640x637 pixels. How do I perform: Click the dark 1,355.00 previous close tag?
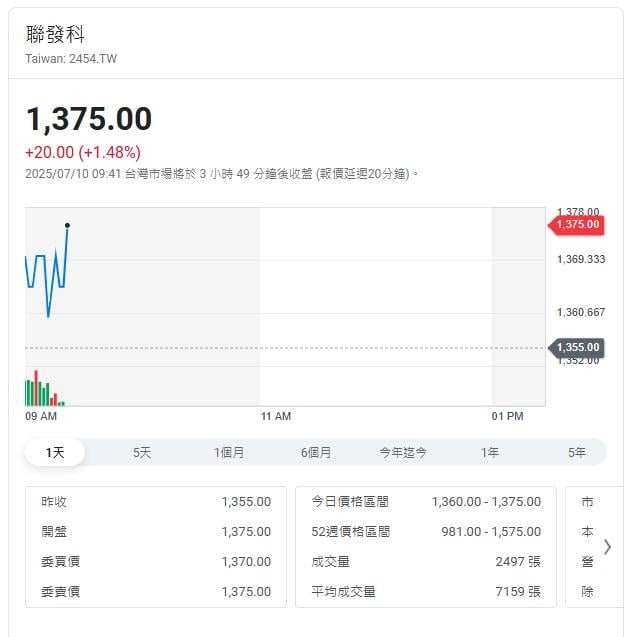pos(577,348)
